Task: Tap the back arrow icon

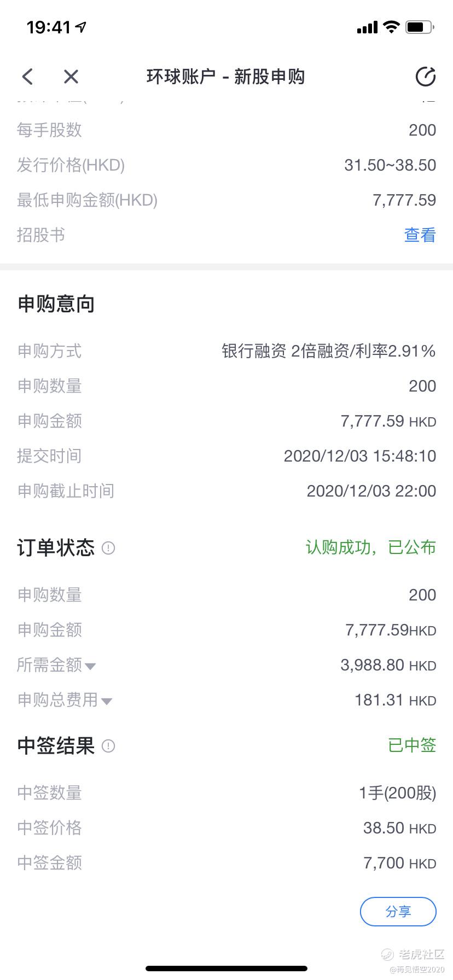Action: click(x=27, y=77)
